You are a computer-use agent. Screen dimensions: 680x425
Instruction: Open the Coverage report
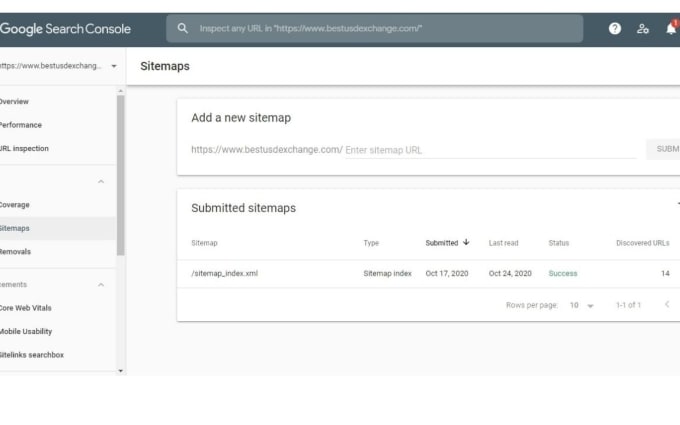point(15,205)
